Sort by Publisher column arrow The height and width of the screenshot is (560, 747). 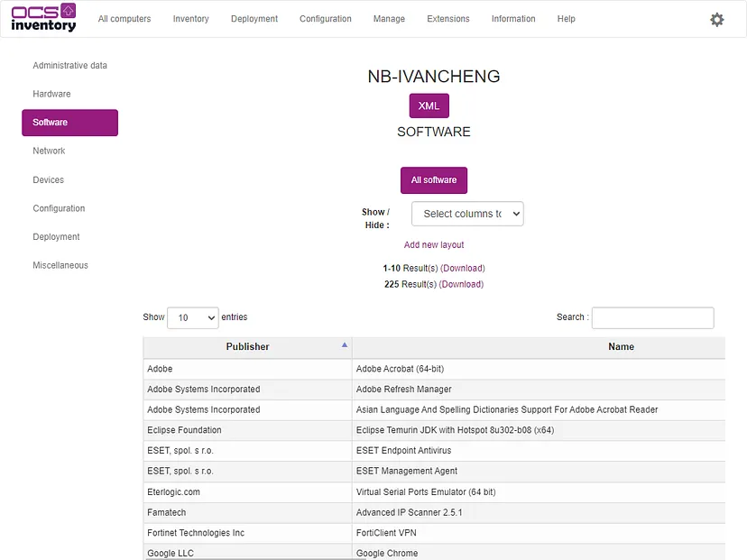pyautogui.click(x=345, y=344)
